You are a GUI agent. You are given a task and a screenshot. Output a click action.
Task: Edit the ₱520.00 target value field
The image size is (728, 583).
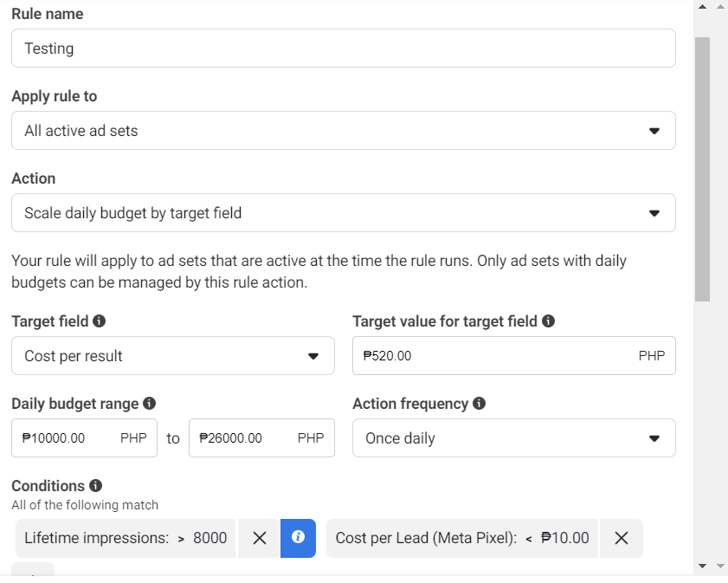tap(514, 356)
